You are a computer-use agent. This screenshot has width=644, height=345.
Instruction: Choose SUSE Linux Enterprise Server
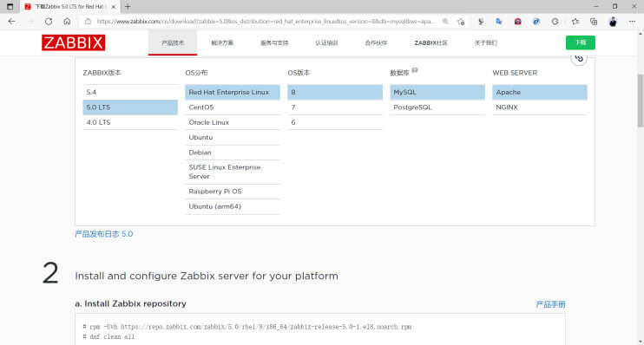(x=233, y=172)
